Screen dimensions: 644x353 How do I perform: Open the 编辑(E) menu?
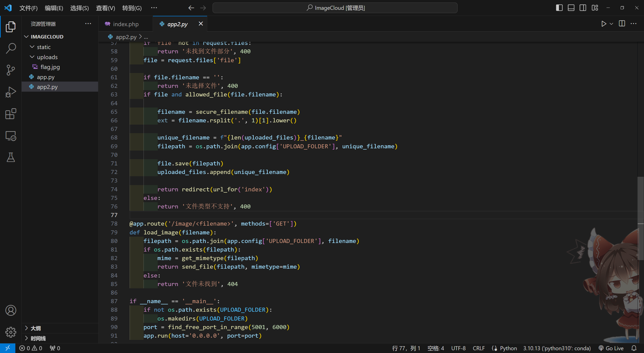click(x=54, y=8)
